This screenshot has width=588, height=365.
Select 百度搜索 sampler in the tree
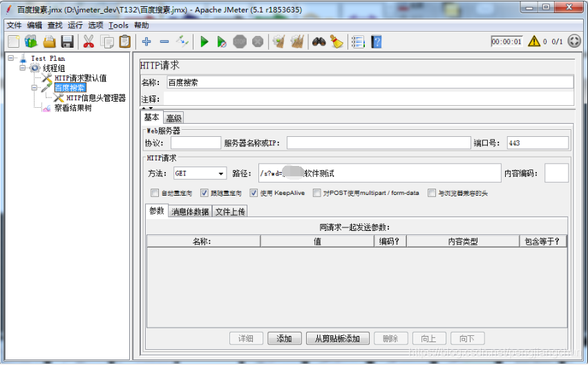pos(70,88)
